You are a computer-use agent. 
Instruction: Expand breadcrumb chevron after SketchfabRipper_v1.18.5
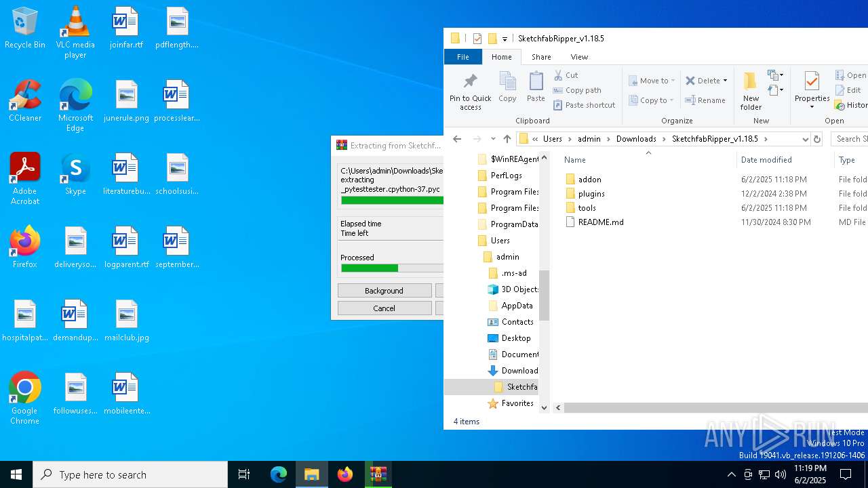point(766,139)
